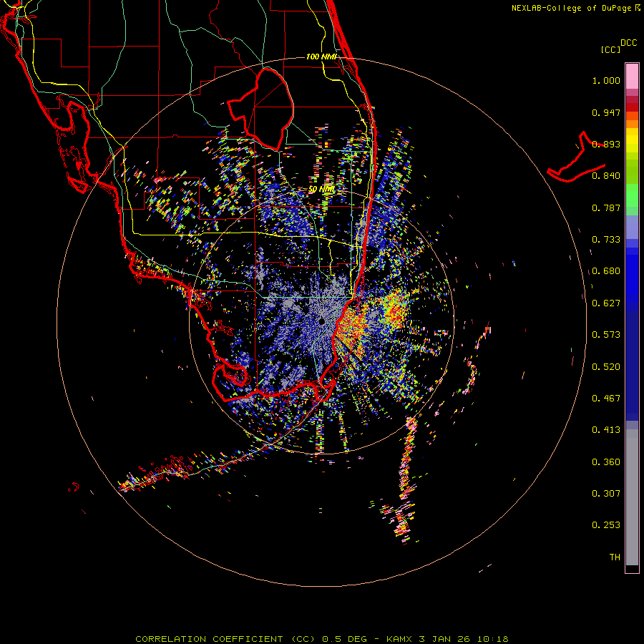Click the 0.680 color scale value
The image size is (644, 644).
pyautogui.click(x=606, y=271)
